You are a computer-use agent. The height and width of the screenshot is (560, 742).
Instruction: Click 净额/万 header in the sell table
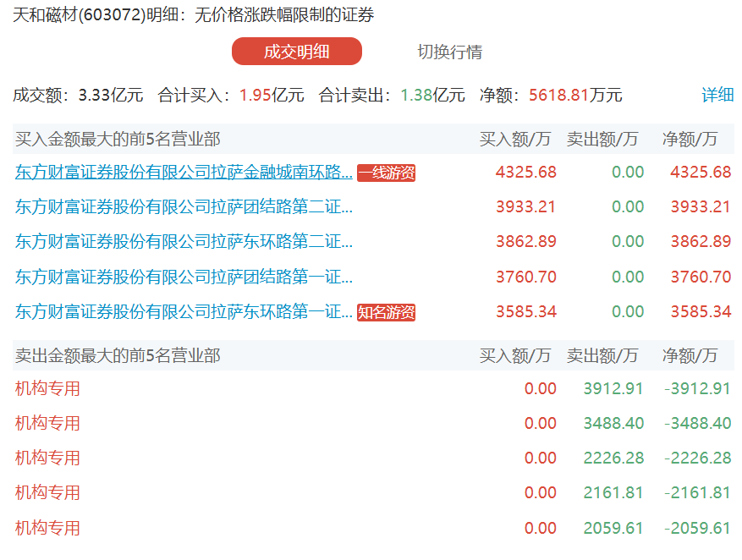(690, 355)
